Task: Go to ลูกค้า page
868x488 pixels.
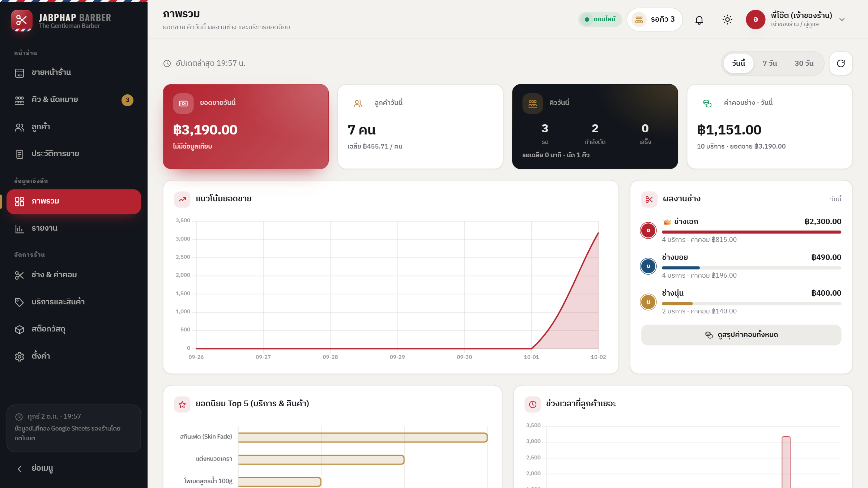Action: coord(74,127)
